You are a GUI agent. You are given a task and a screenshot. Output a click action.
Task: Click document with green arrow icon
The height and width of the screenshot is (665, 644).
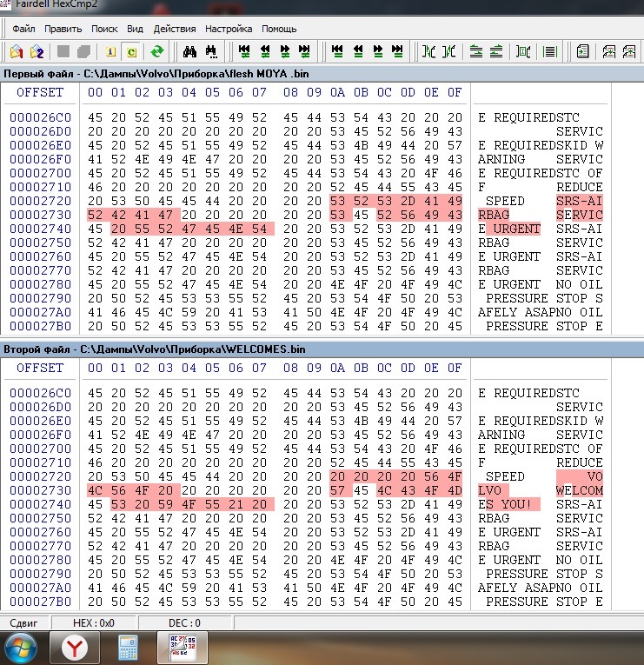(582, 52)
